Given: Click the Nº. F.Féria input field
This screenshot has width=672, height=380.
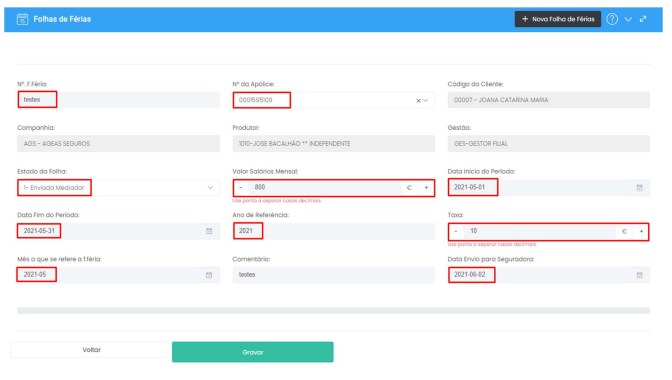Looking at the screenshot, I should (118, 100).
